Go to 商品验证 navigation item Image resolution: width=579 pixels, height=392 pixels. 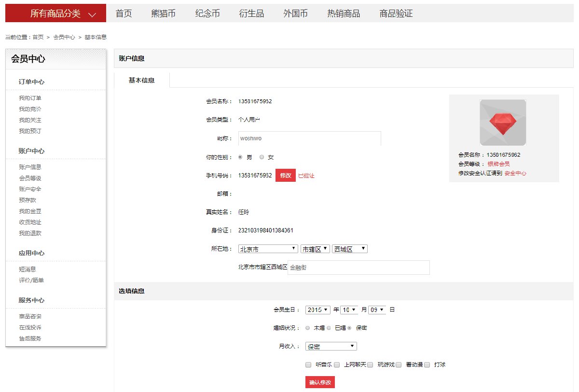coord(396,14)
